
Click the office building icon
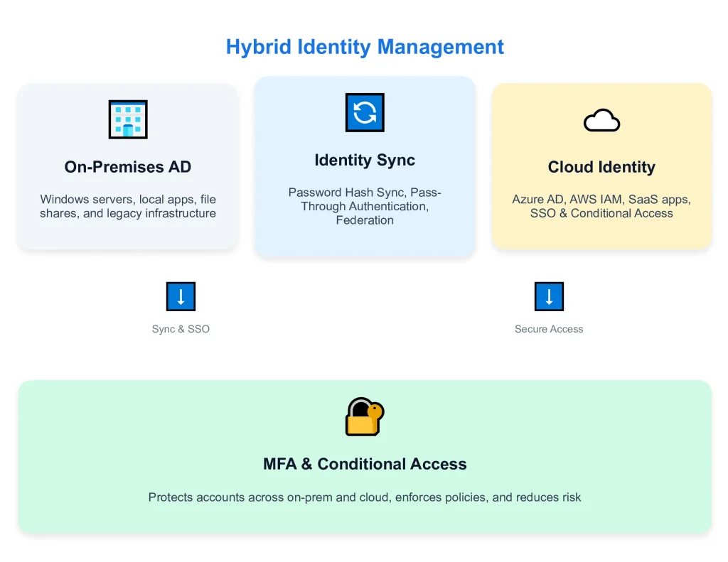click(128, 119)
